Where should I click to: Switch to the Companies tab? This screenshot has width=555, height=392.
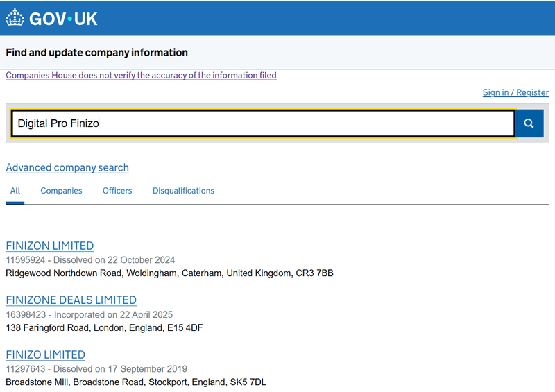coord(61,191)
